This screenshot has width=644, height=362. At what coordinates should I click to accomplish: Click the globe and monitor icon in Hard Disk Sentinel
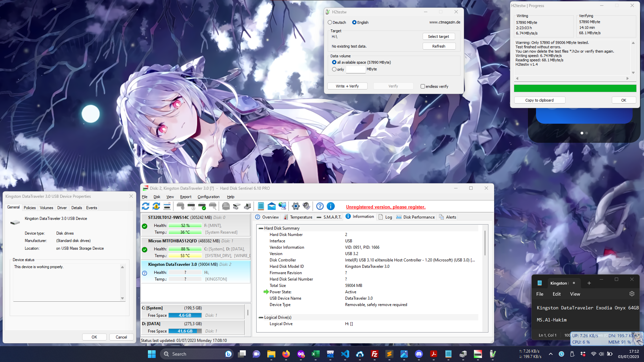[282, 206]
